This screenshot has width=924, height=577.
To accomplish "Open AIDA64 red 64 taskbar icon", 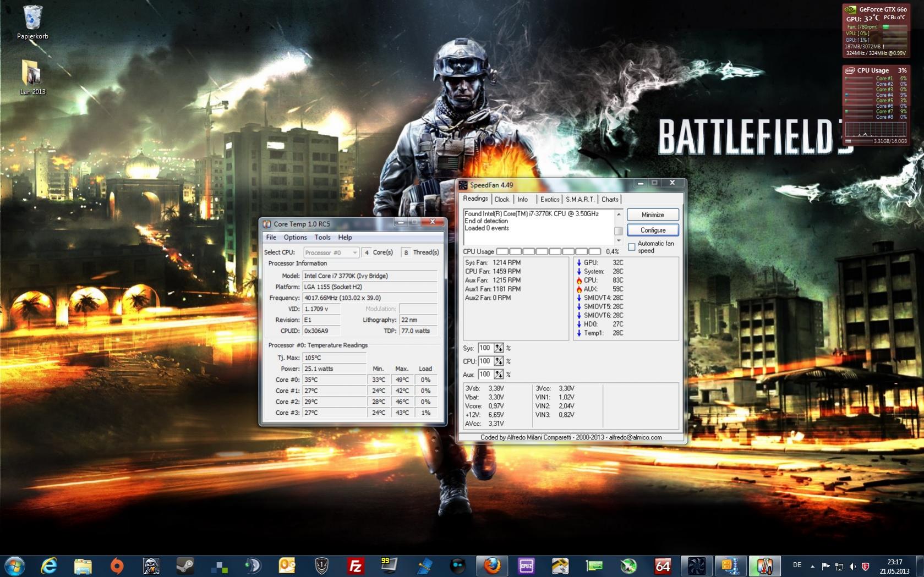I will [663, 565].
